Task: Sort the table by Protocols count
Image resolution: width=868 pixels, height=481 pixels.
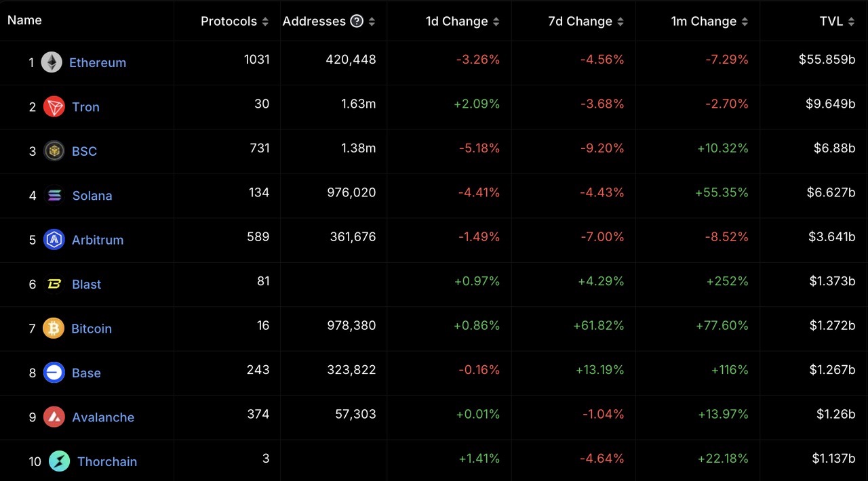Action: pos(264,21)
